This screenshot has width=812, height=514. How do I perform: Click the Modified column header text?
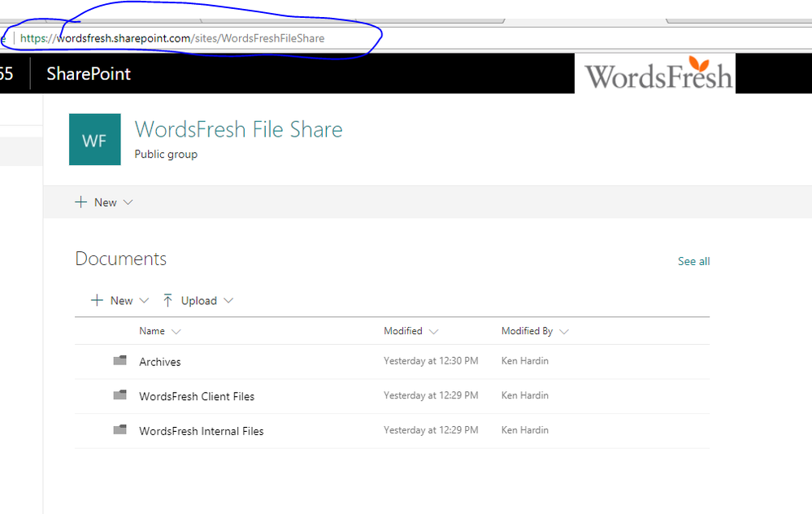(403, 331)
